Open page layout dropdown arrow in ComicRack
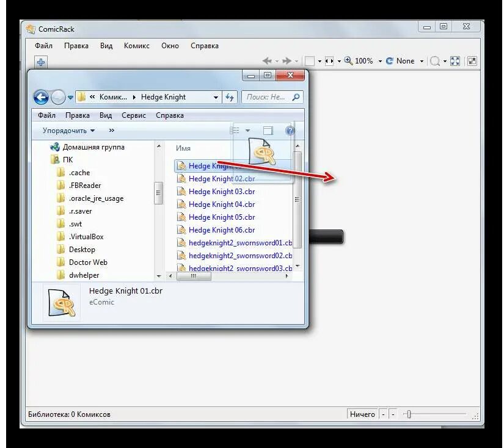Image resolution: width=504 pixels, height=448 pixels. pos(320,61)
